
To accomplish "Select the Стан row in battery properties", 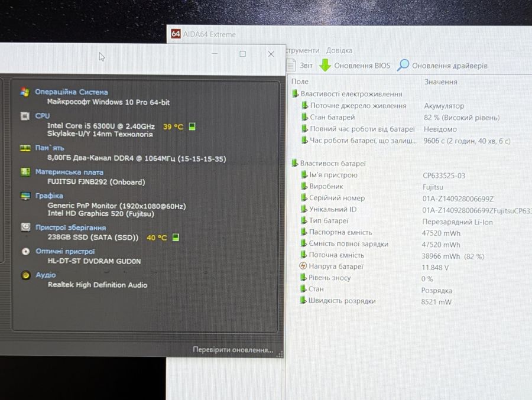I will (375, 290).
